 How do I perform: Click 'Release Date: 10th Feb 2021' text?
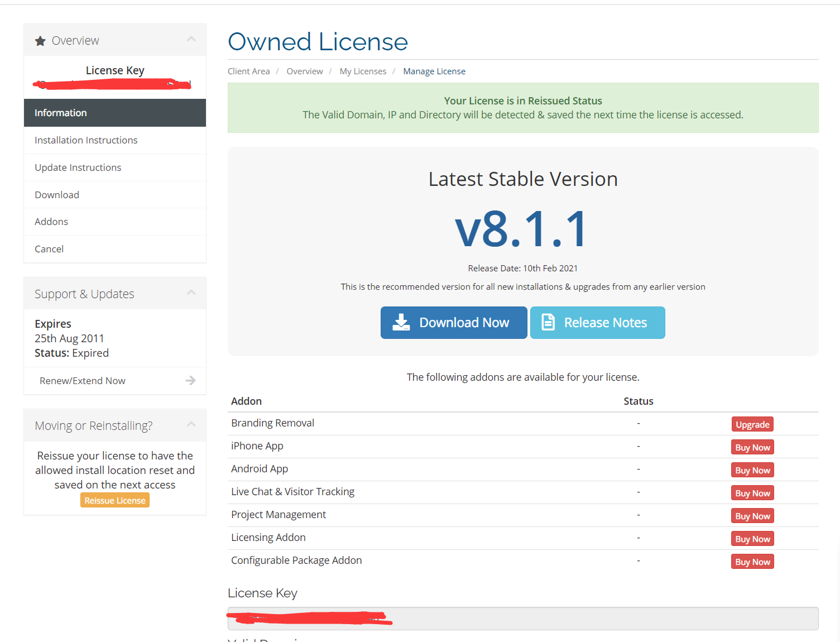pos(523,269)
